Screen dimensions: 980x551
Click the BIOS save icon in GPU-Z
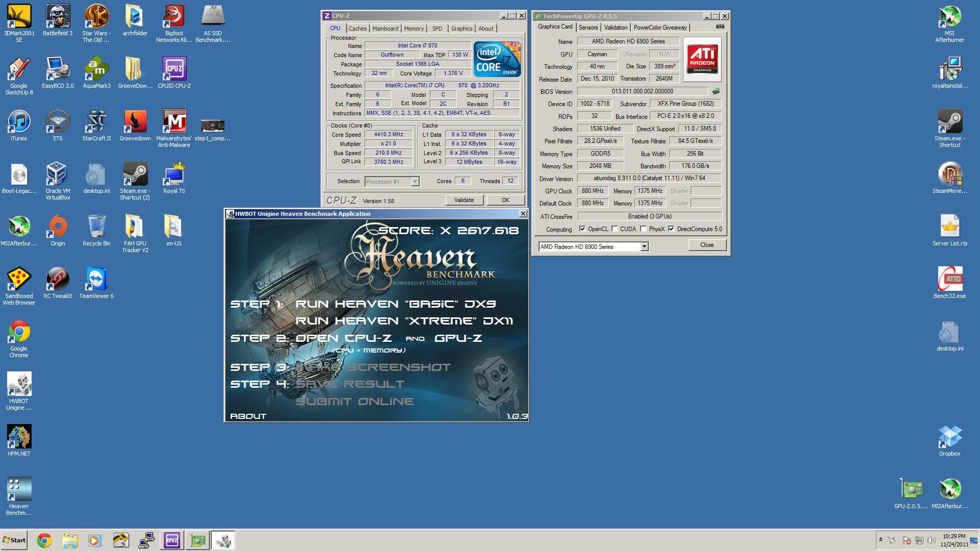pyautogui.click(x=716, y=91)
